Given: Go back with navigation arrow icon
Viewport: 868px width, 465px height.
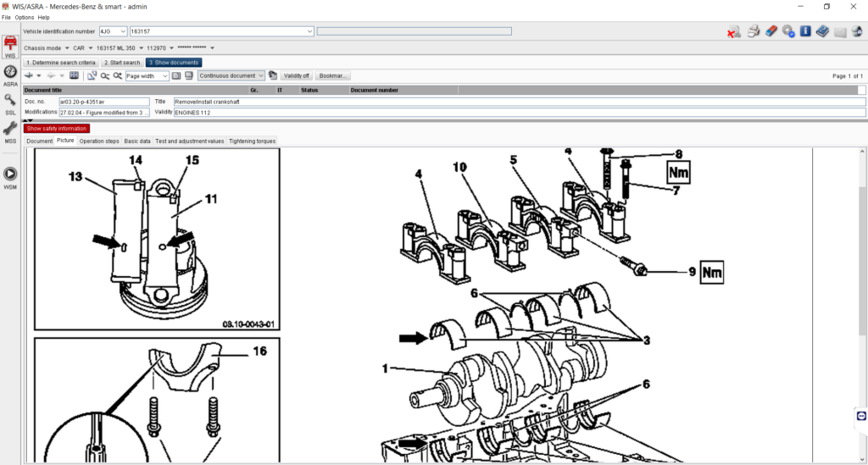Looking at the screenshot, I should [x=29, y=75].
